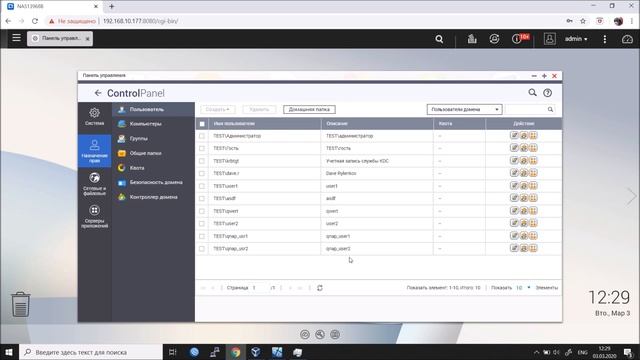Image resolution: width=640 pixels, height=360 pixels.
Task: Check the TEST\Администратор row checkbox
Action: click(202, 136)
